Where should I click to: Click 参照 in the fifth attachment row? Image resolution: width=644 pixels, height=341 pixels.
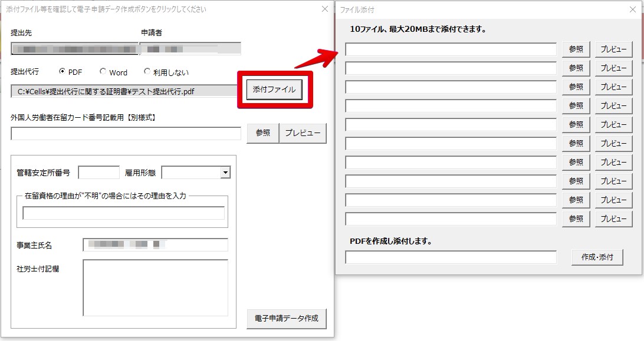coord(576,125)
